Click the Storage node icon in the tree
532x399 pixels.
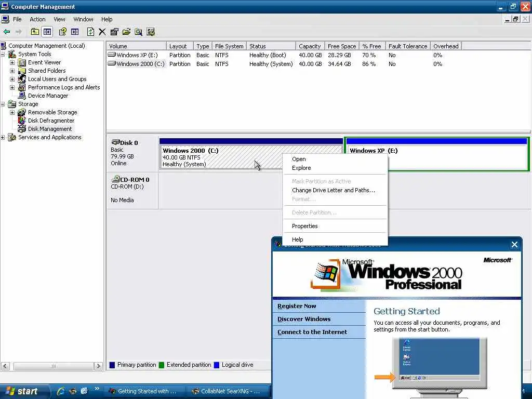(12, 104)
